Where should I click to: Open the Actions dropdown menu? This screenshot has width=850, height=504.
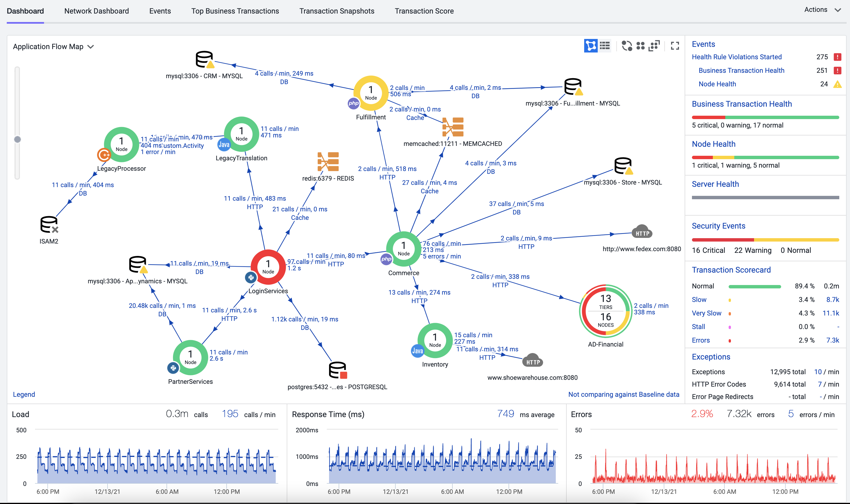(x=822, y=10)
